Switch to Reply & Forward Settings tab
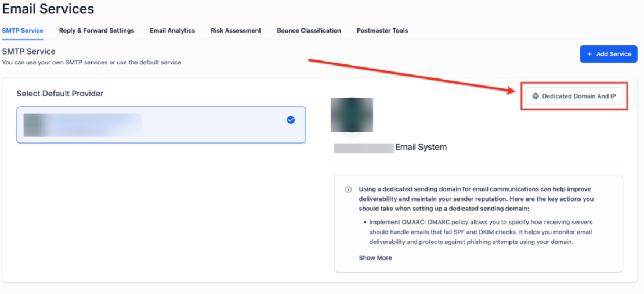 (96, 30)
